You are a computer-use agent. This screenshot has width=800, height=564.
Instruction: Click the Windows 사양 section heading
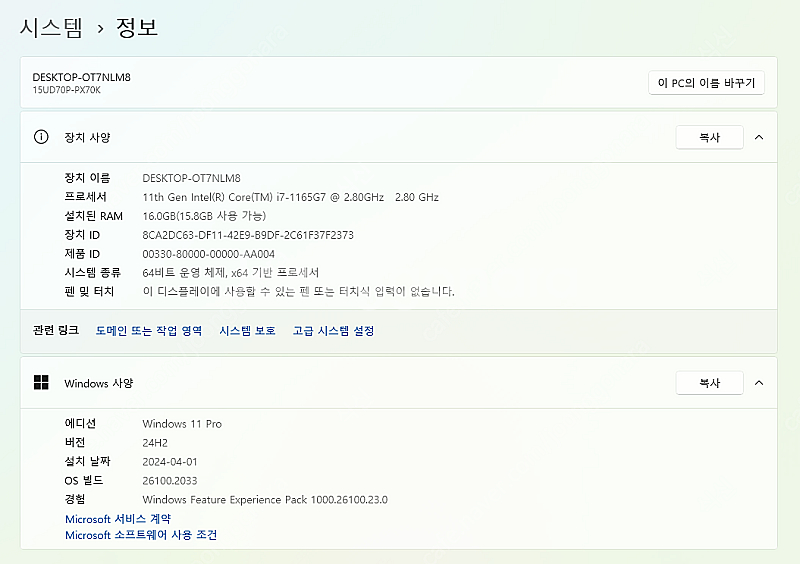(x=98, y=383)
